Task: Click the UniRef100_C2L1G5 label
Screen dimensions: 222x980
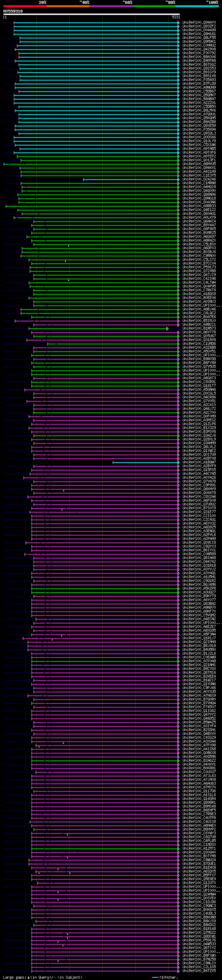Action: pos(199,967)
